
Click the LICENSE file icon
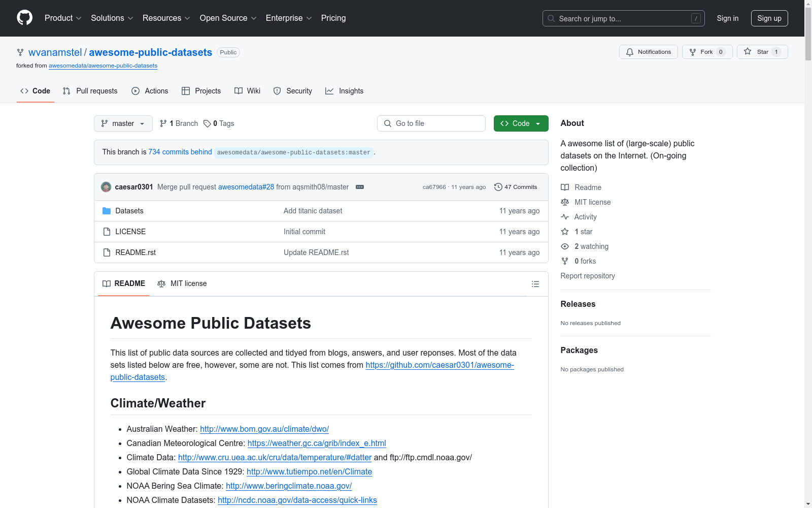(x=107, y=232)
